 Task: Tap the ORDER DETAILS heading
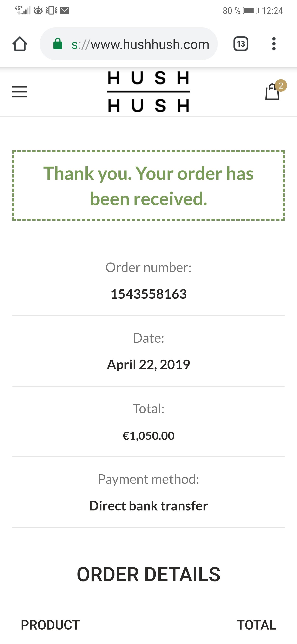point(148,574)
